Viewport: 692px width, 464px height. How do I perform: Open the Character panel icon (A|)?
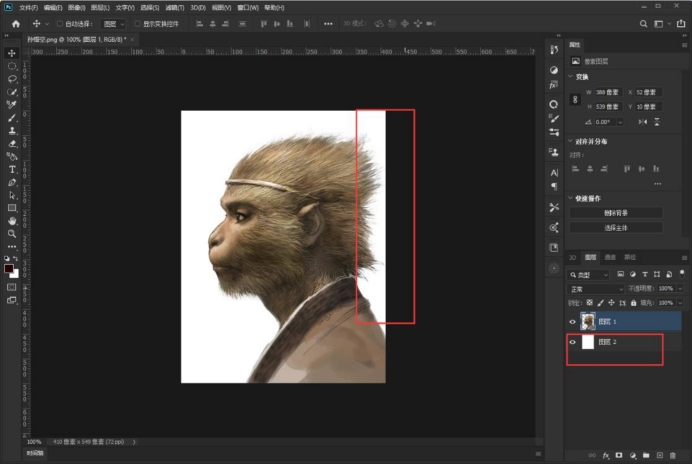tap(554, 173)
